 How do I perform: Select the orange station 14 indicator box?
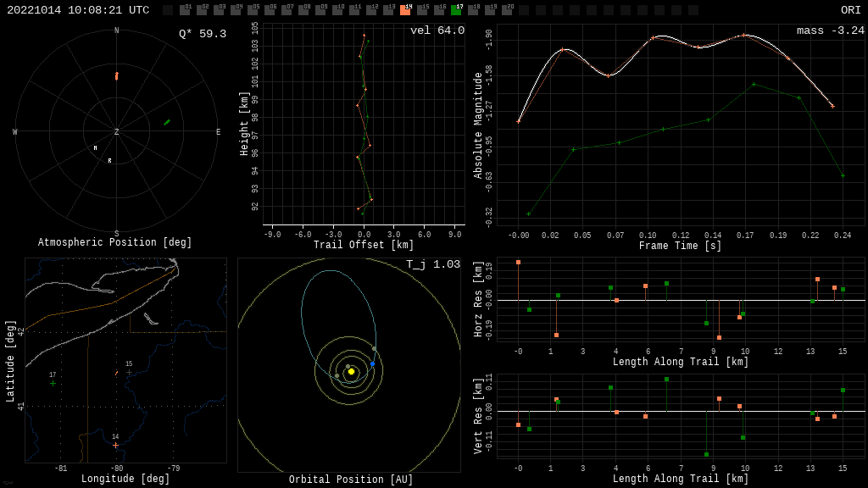coord(405,10)
